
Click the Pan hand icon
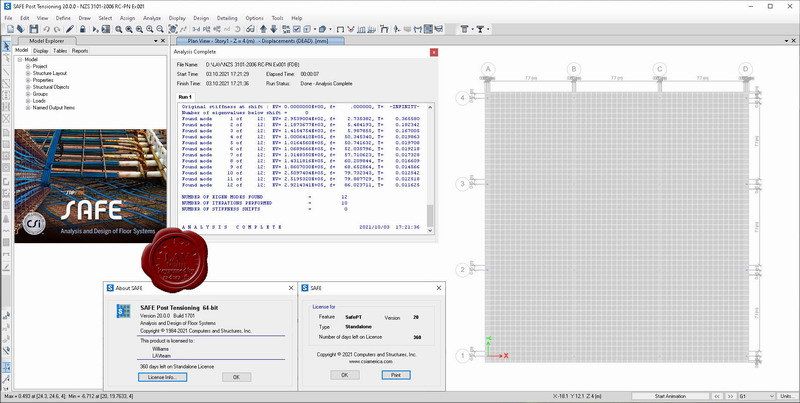pos(172,29)
